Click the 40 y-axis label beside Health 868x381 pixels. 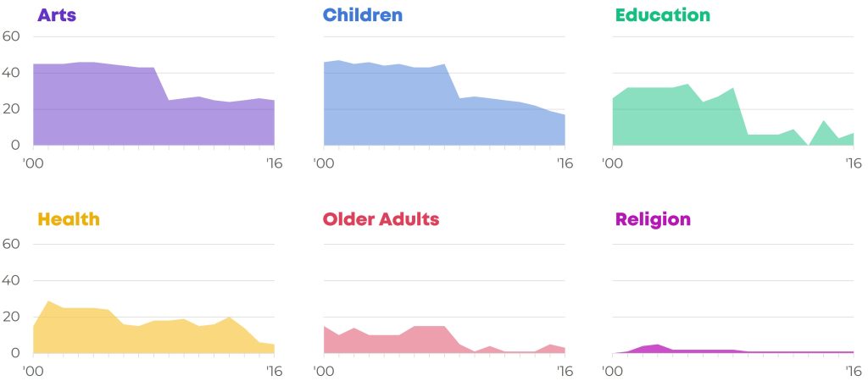pyautogui.click(x=11, y=280)
